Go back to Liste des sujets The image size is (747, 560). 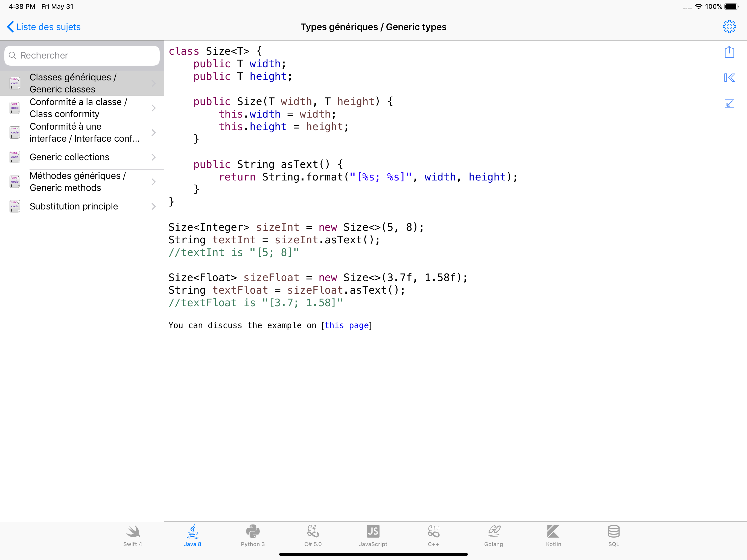coord(44,27)
